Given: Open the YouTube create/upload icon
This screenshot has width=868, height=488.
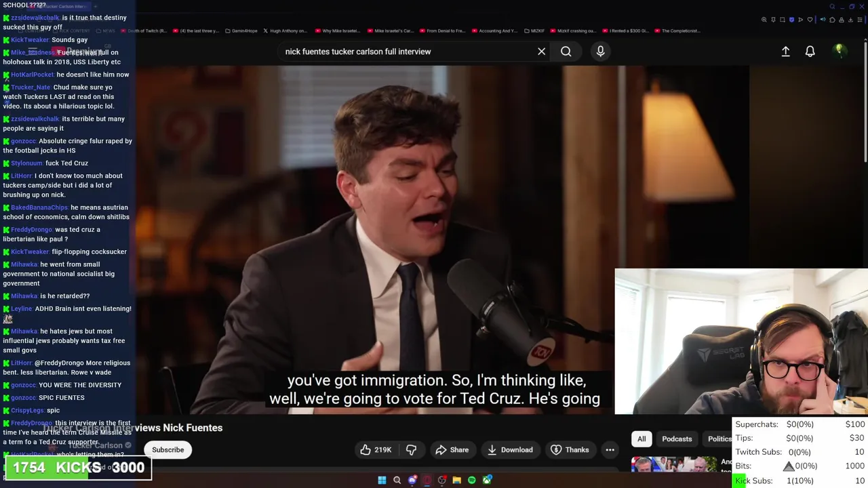Looking at the screenshot, I should [785, 52].
